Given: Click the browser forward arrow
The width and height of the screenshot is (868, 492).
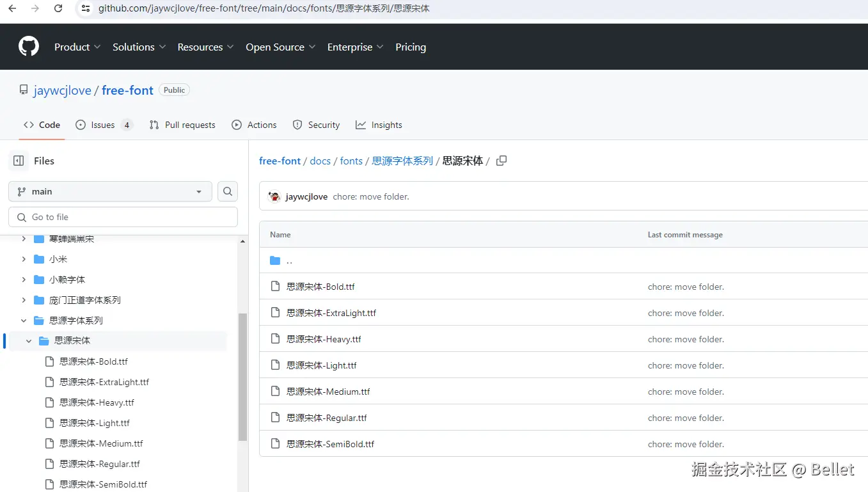Looking at the screenshot, I should [x=35, y=8].
